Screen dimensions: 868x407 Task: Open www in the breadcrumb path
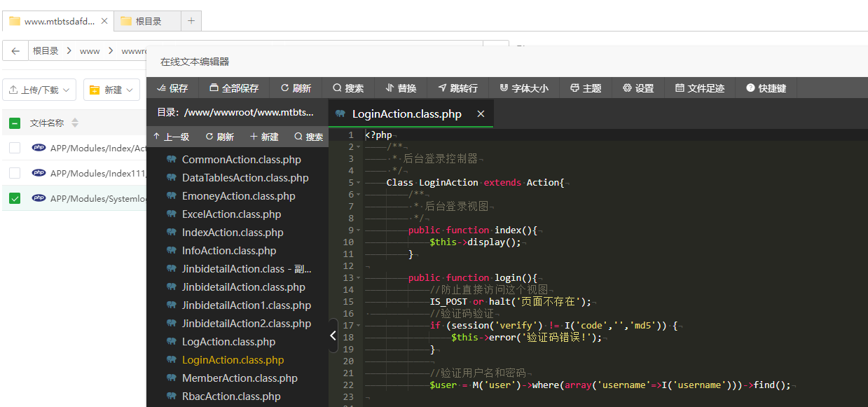coord(89,50)
